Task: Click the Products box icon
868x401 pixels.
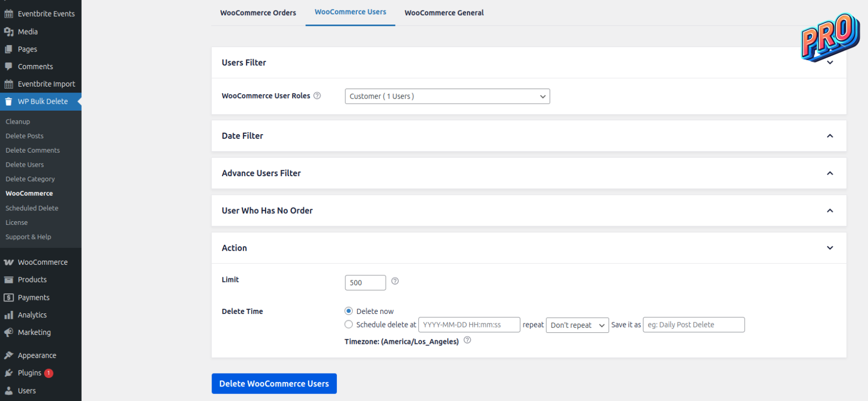Action: [9, 280]
